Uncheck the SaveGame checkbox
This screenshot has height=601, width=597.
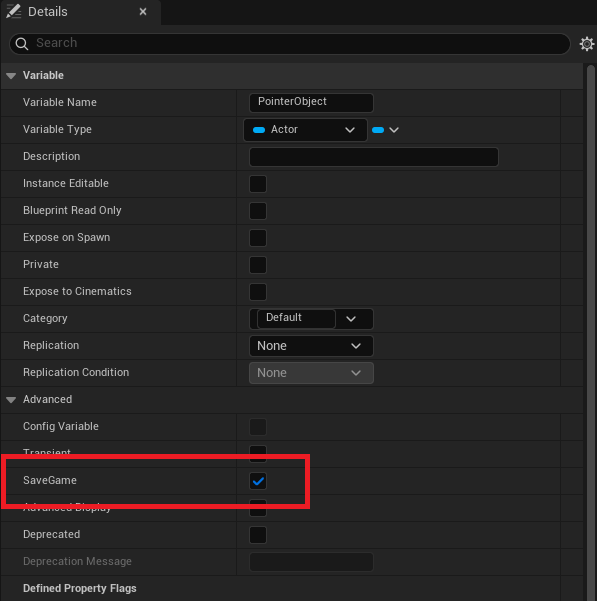pos(258,481)
